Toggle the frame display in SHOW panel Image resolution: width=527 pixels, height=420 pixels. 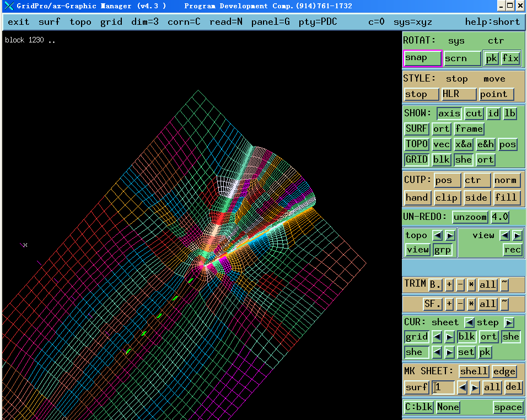469,129
